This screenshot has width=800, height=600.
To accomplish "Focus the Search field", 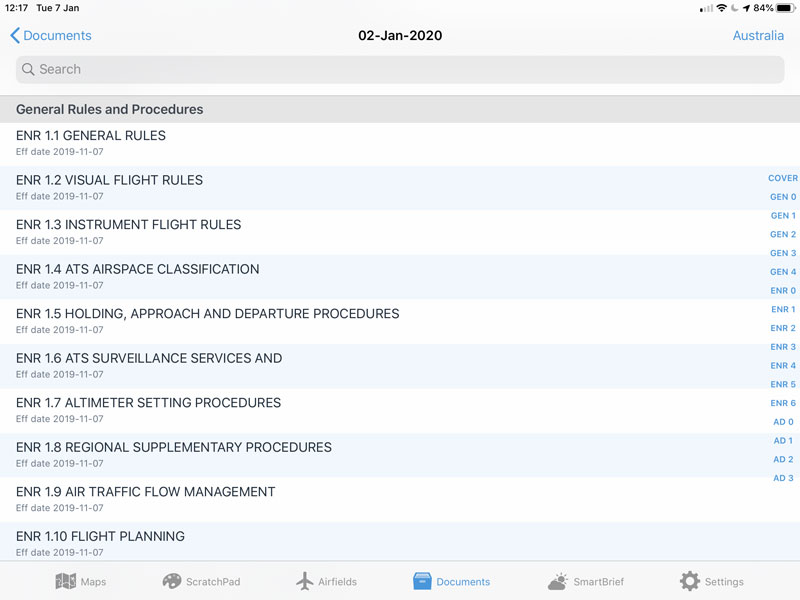I will point(400,69).
